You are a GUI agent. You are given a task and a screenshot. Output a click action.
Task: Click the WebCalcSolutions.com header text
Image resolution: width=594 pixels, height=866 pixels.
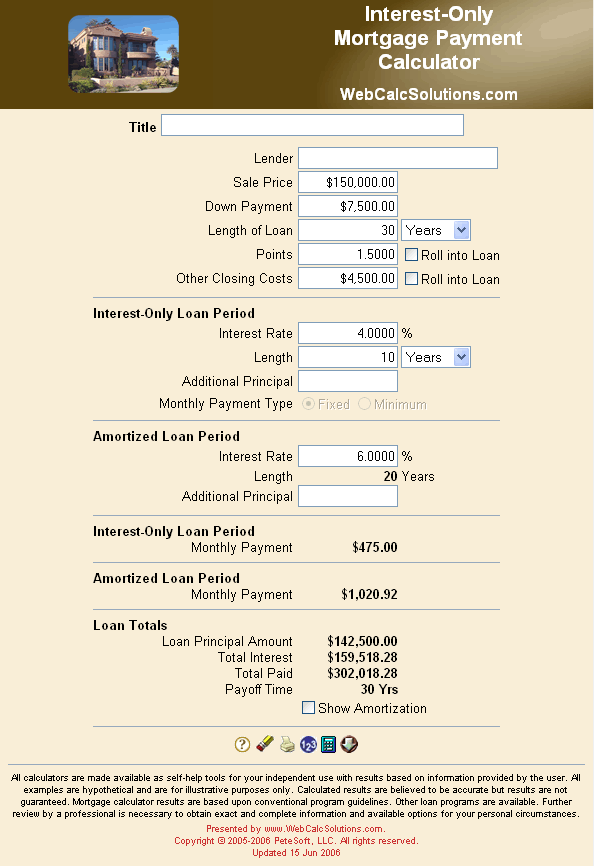pyautogui.click(x=429, y=94)
